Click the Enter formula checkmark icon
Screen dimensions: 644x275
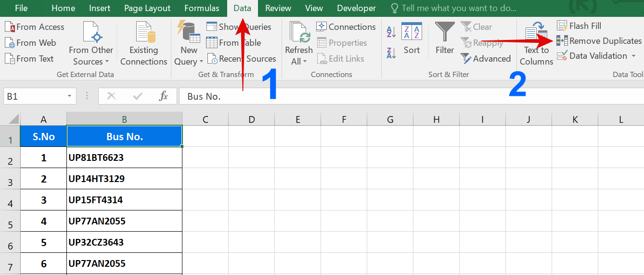[x=138, y=96]
